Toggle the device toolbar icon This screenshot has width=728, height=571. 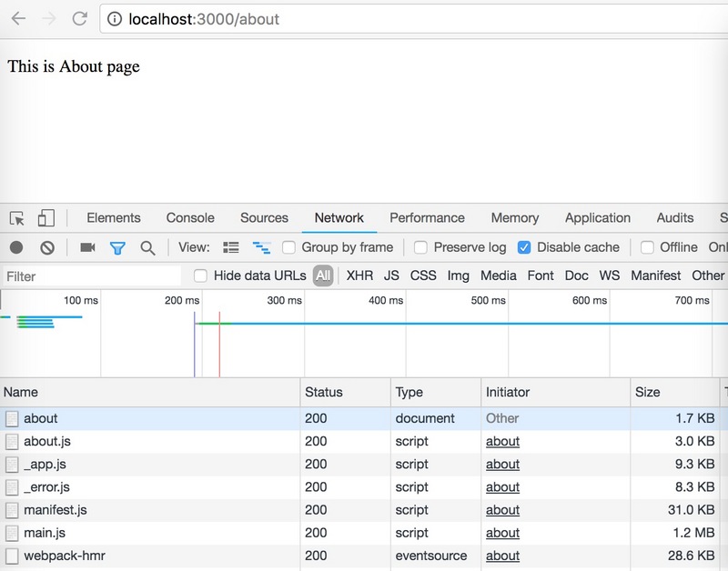46,217
